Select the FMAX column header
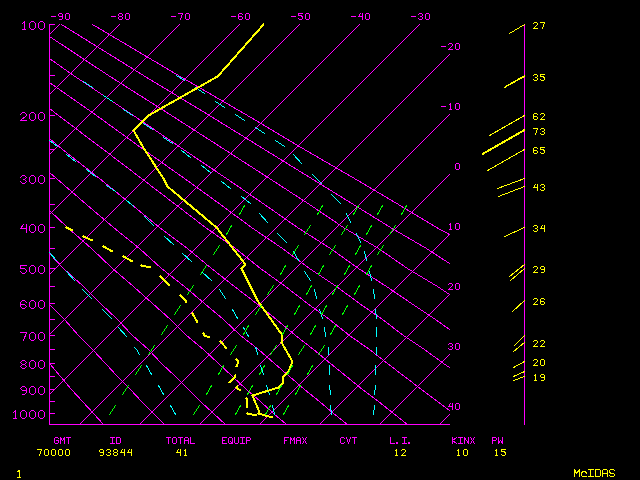The image size is (640, 480). pyautogui.click(x=295, y=440)
